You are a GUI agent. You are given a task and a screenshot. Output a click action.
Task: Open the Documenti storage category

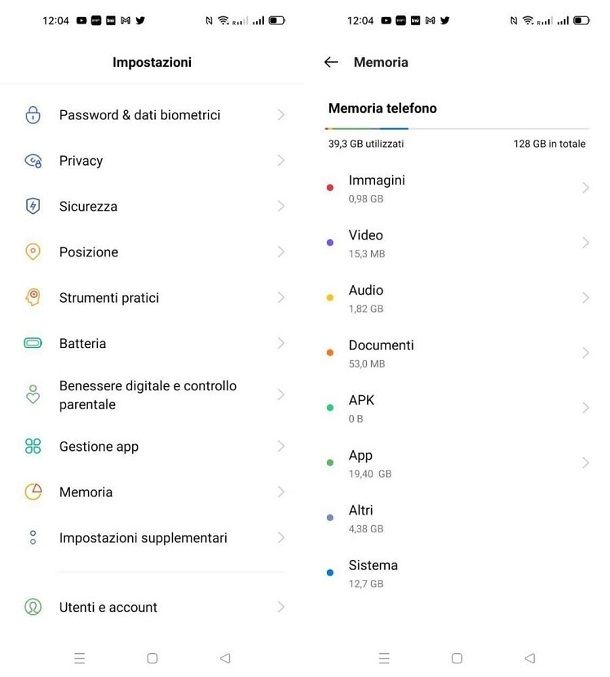[x=457, y=353]
